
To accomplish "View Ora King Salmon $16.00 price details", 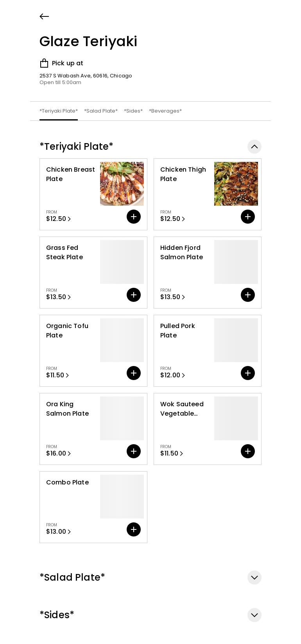I will click(59, 454).
